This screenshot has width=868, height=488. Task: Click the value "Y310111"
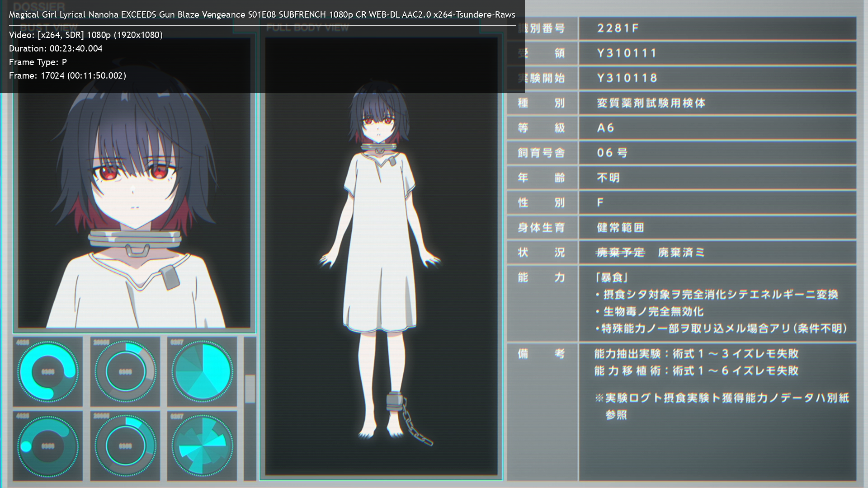627,53
